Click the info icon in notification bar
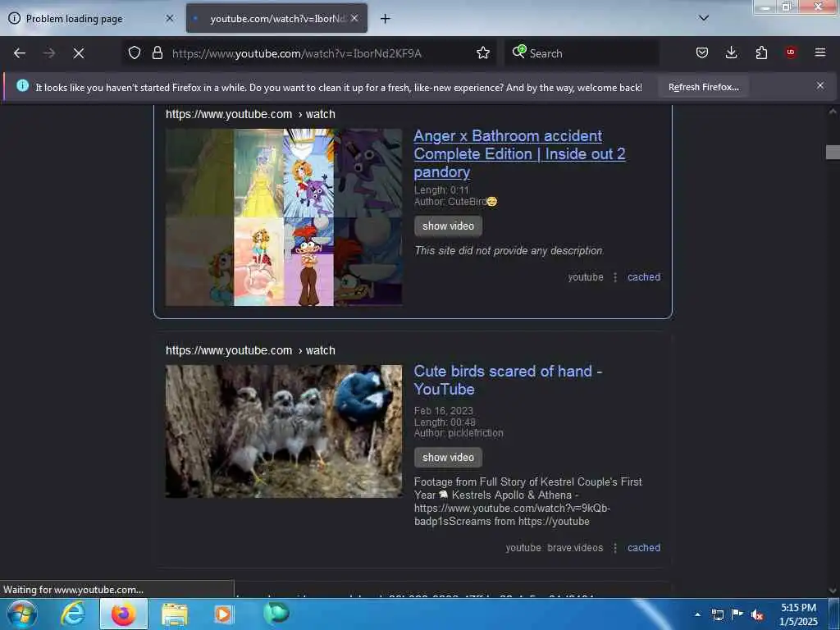840x630 pixels. (x=22, y=85)
